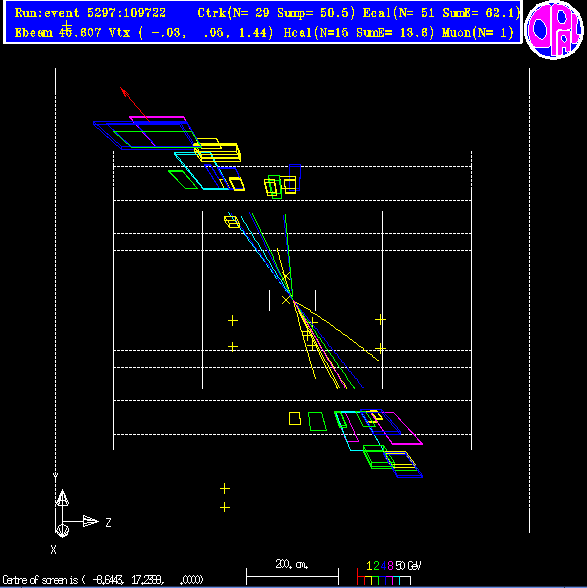The width and height of the screenshot is (587, 588).
Task: Click the 200 cm scale bar
Action: tap(292, 576)
